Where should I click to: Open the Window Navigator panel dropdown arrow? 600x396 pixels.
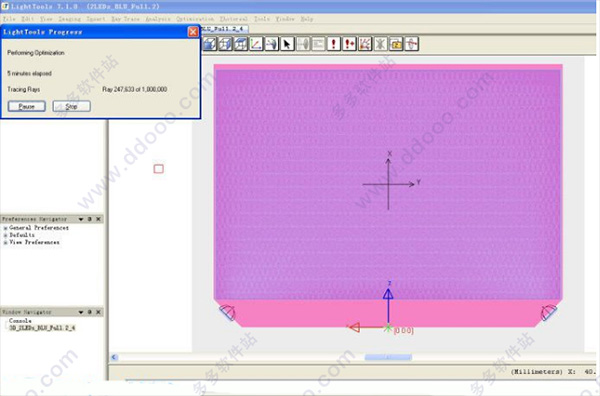tap(81, 312)
